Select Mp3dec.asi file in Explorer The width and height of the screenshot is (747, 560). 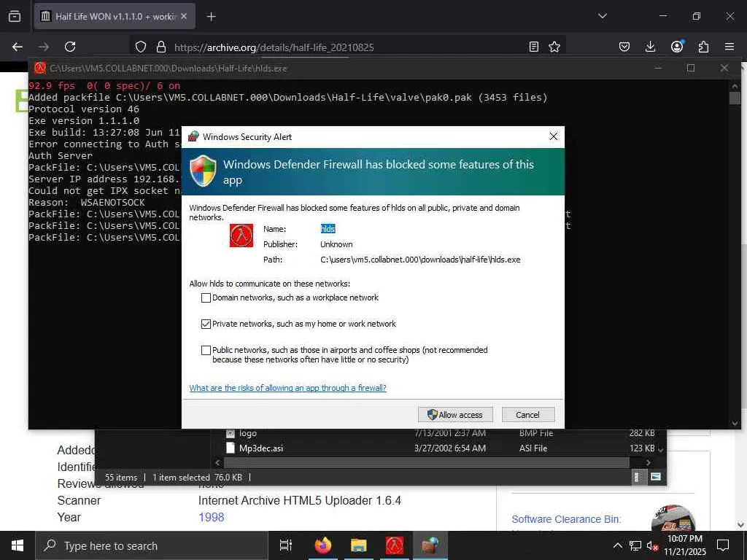[x=261, y=448]
